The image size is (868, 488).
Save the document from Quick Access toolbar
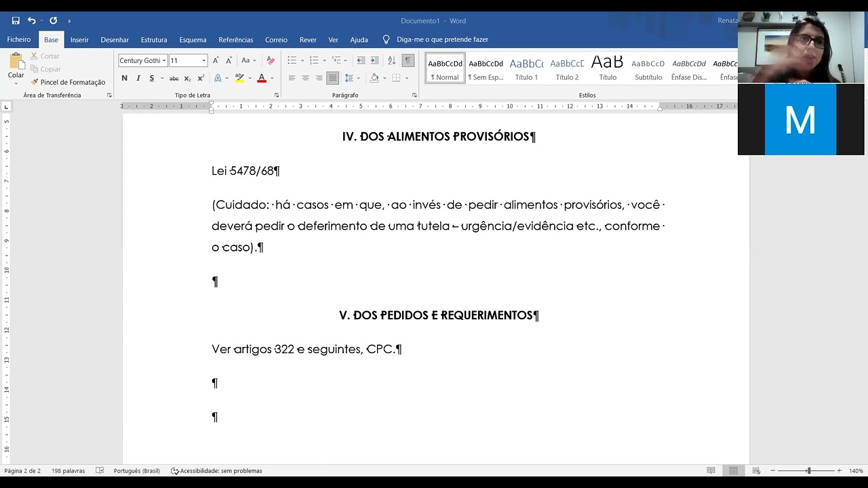(16, 21)
